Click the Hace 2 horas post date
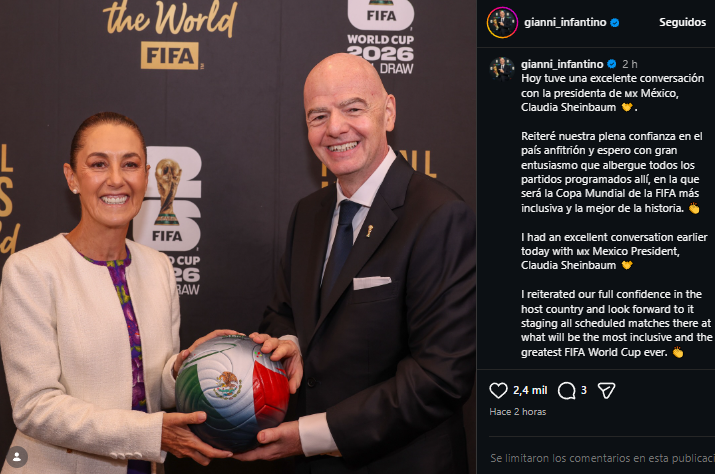 pyautogui.click(x=518, y=411)
